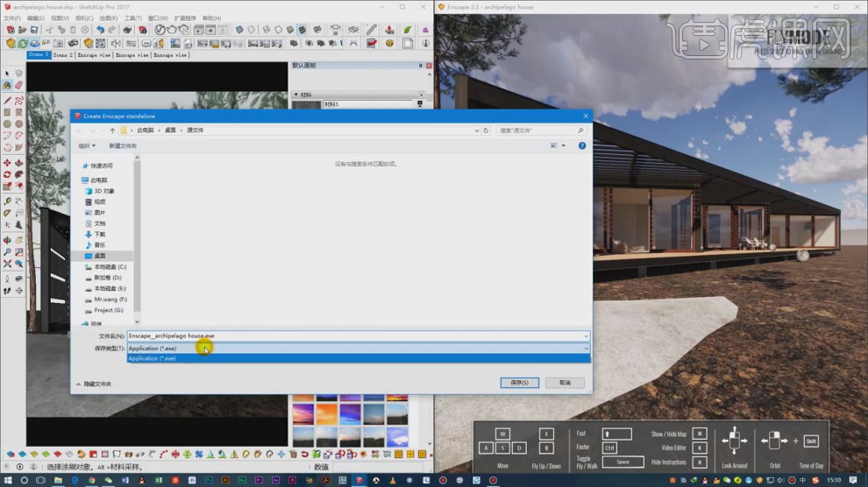Open File Explorer from the taskbar
Screen dimensions: 868x487
[x=58, y=480]
